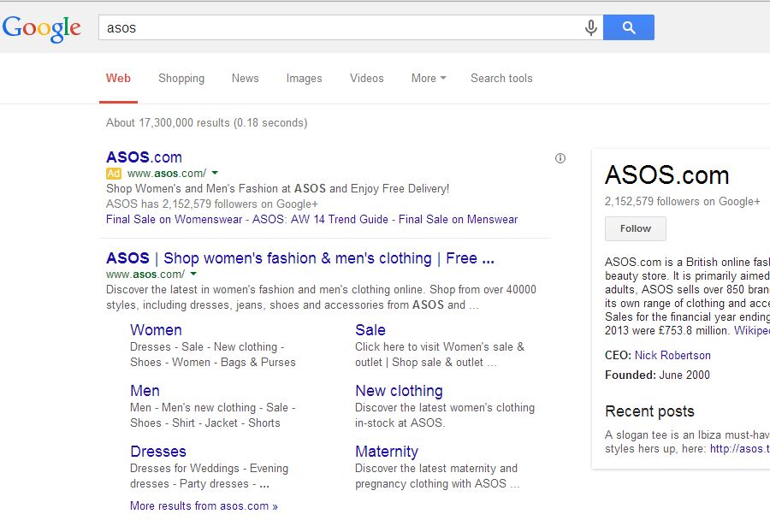Image resolution: width=770 pixels, height=532 pixels.
Task: Click More results from asos.com
Action: tap(204, 506)
